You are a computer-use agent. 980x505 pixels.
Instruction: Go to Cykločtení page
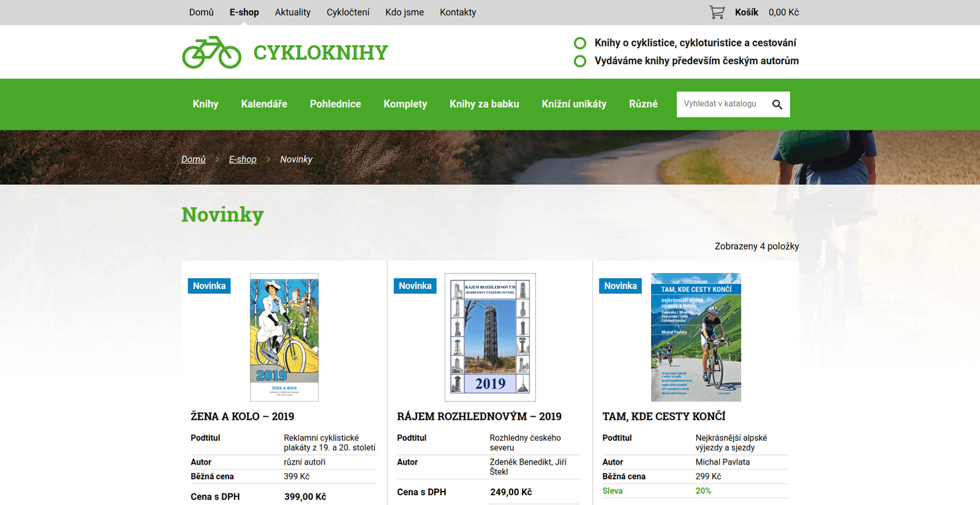click(348, 12)
